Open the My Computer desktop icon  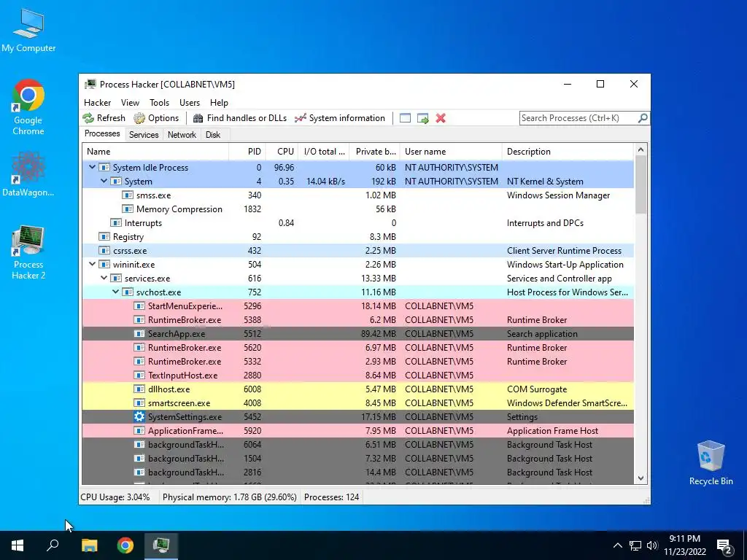point(28,31)
